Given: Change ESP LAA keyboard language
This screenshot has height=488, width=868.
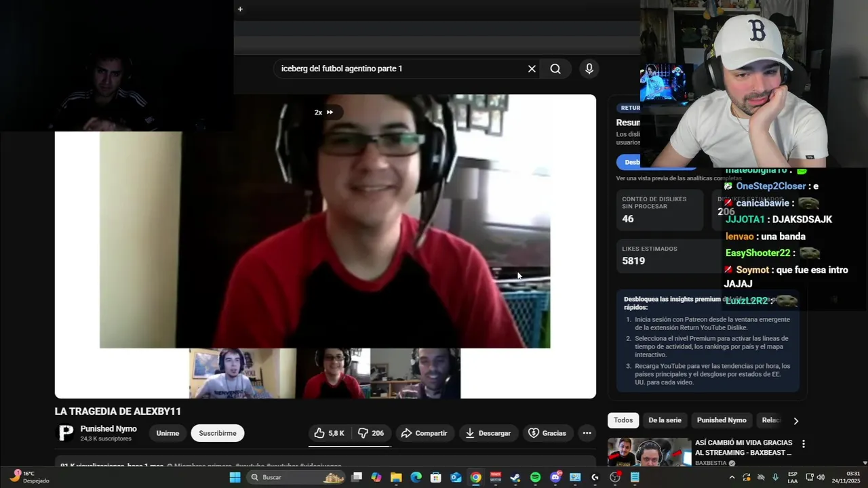Looking at the screenshot, I should coord(793,477).
